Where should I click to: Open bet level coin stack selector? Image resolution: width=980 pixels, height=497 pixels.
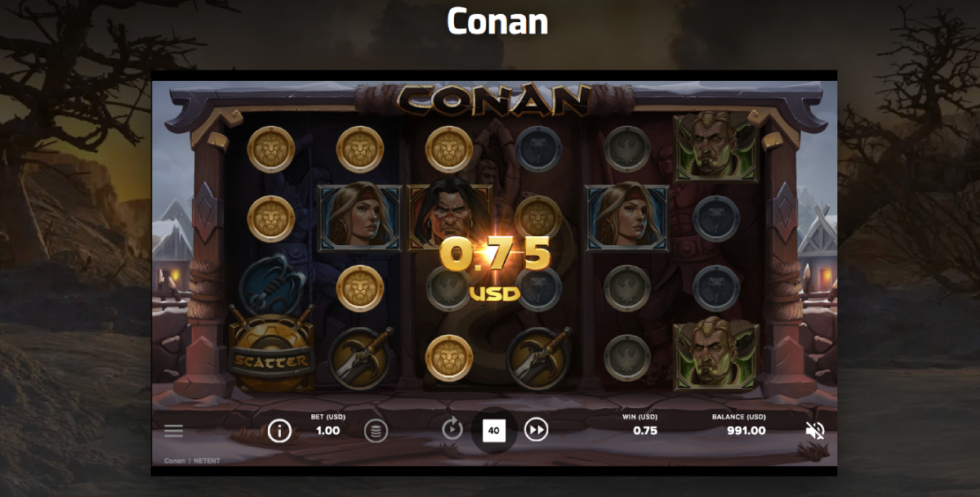coord(376,431)
